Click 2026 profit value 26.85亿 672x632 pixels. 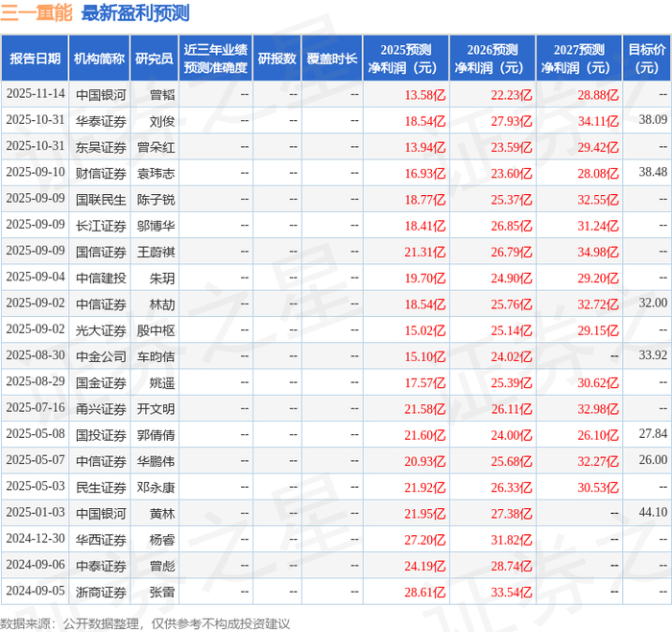(512, 226)
